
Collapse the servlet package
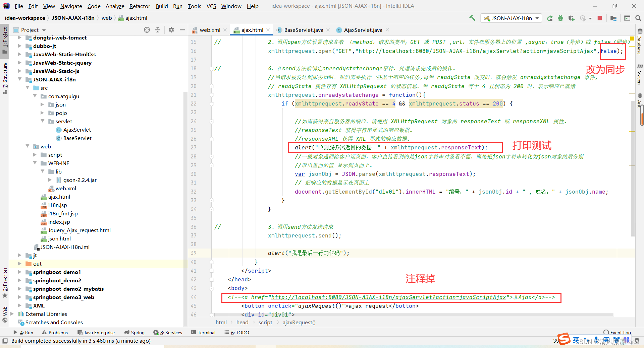(x=42, y=121)
